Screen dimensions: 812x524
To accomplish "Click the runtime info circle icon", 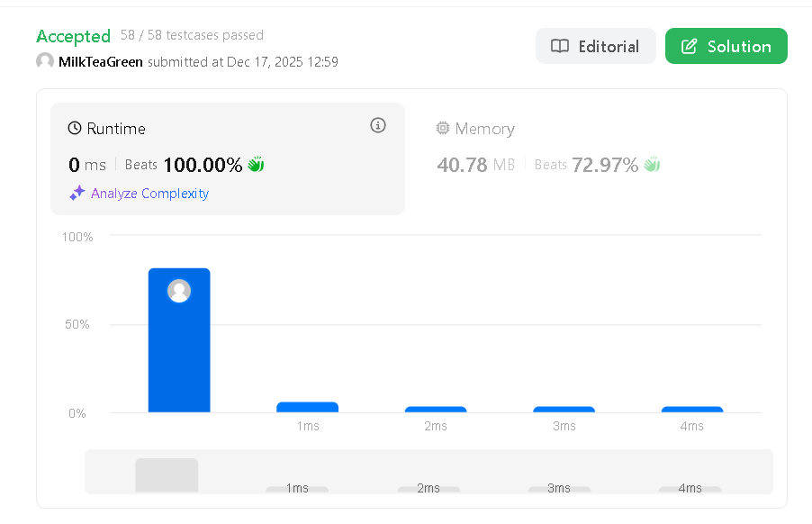I will click(378, 126).
